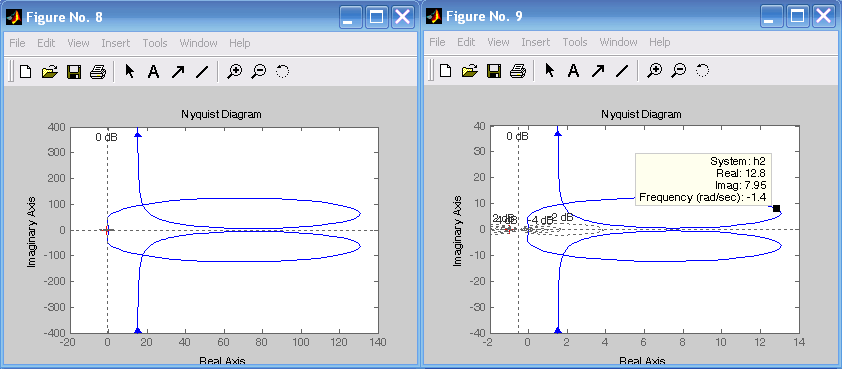Viewport: 842px width, 369px height.
Task: Open Insert menu in Figure No. 8
Action: point(115,43)
